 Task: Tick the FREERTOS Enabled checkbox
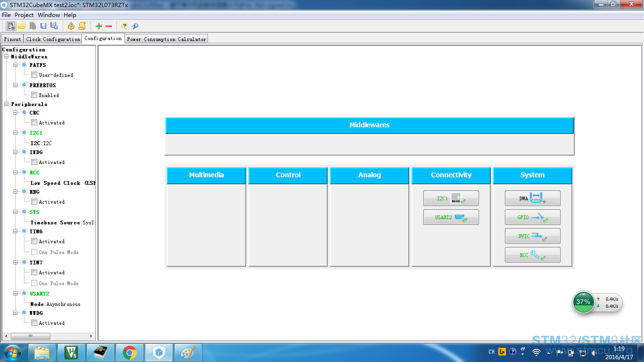coord(34,95)
